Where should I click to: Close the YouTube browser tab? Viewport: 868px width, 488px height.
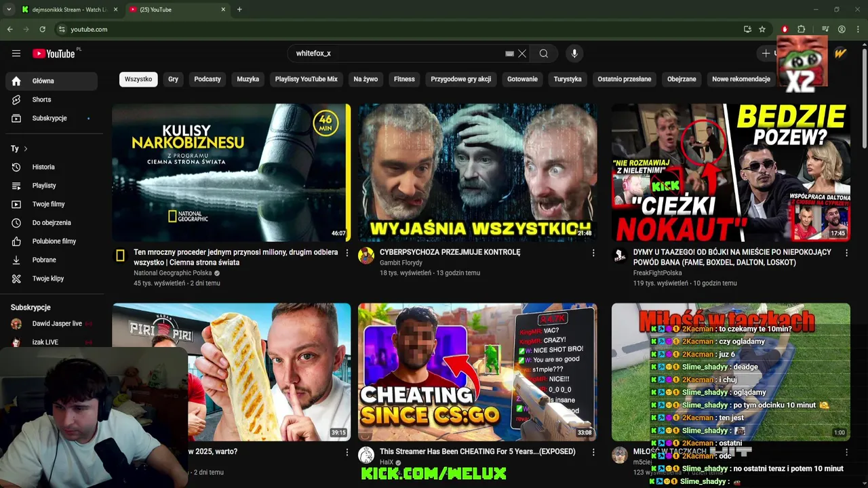click(223, 9)
